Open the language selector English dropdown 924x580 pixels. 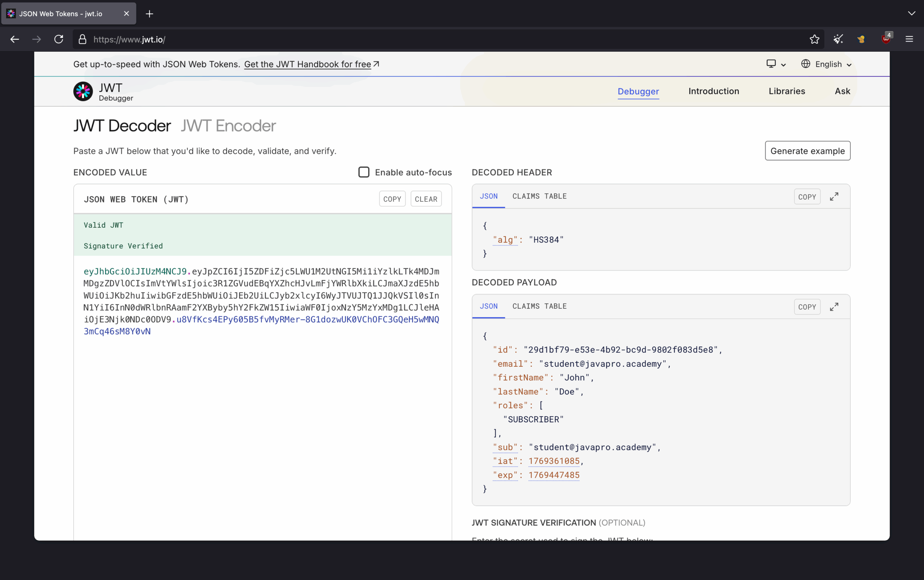826,64
